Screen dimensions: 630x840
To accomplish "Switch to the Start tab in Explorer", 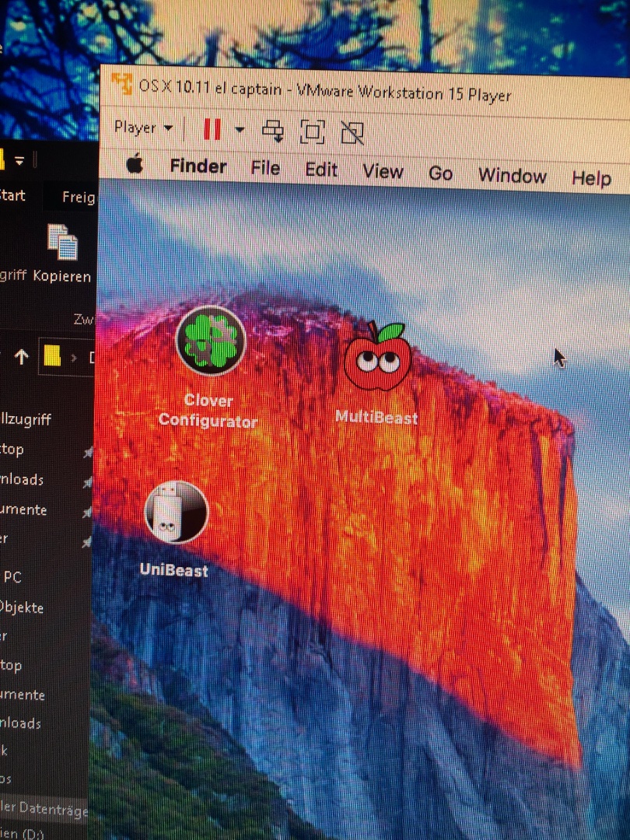I will click(12, 195).
